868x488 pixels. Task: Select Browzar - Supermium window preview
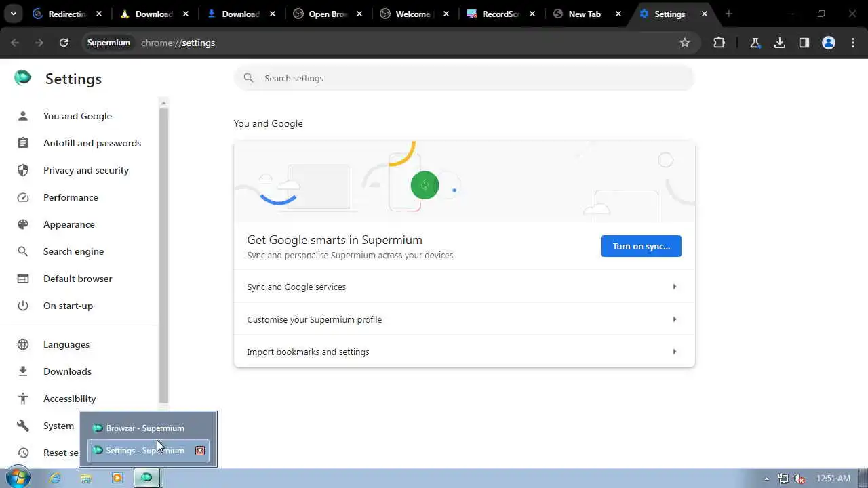[148, 428]
